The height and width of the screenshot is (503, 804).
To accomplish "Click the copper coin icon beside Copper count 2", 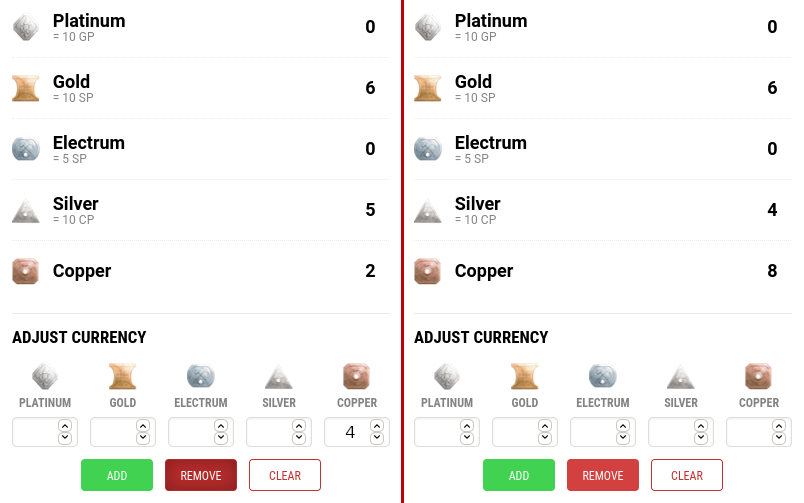I will pyautogui.click(x=26, y=271).
